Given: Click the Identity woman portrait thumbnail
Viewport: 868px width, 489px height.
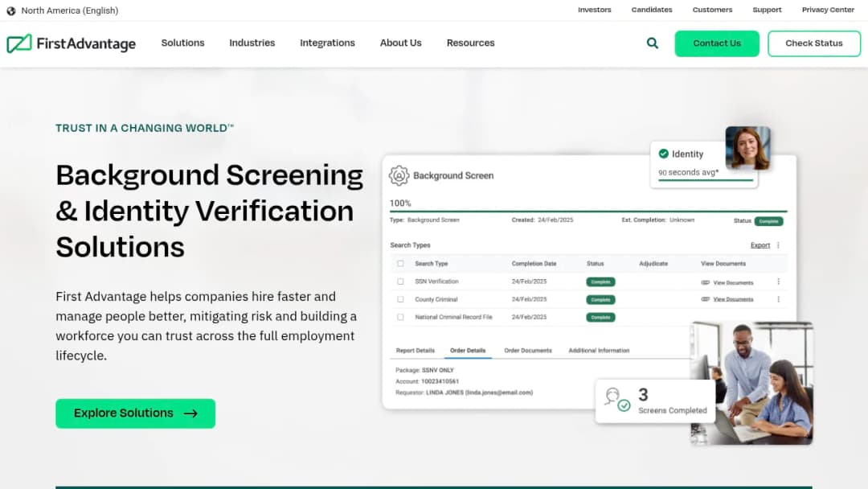Looking at the screenshot, I should tap(748, 148).
